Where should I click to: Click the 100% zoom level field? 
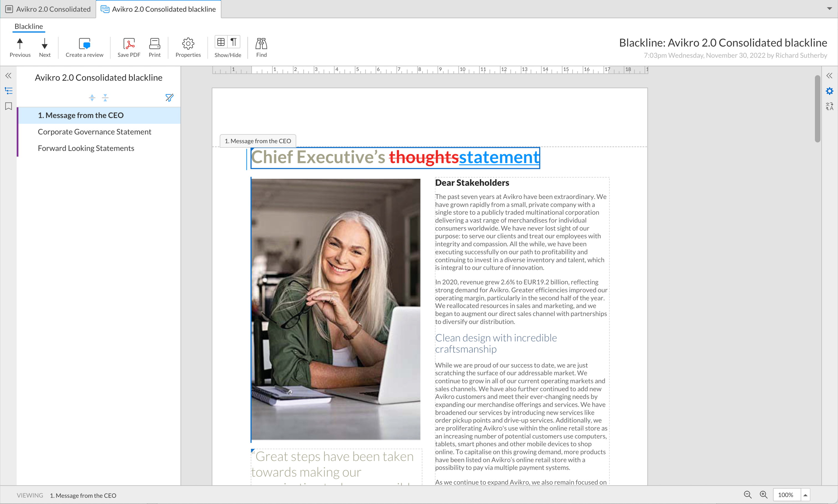(787, 495)
